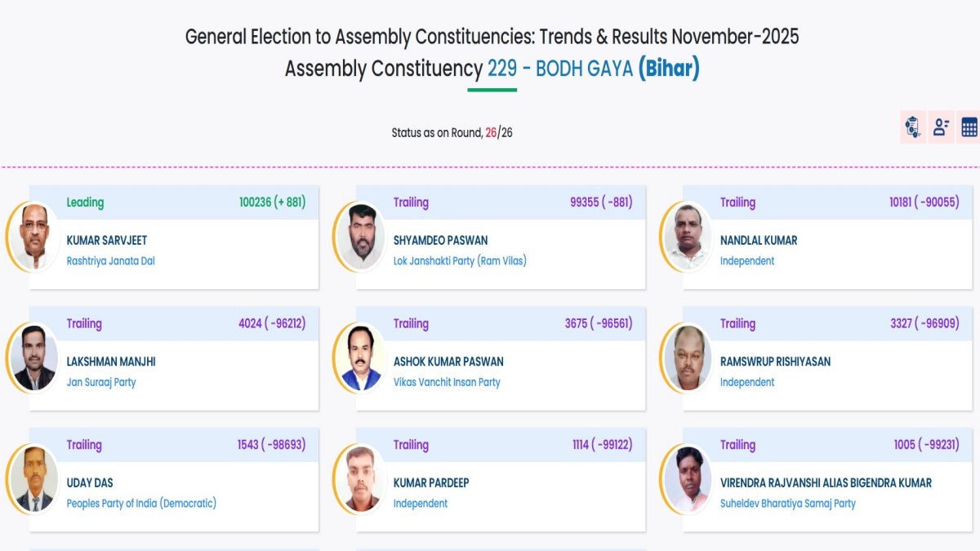Click the person icon to view candidate details
Viewport: 980px width, 551px height.
coord(940,127)
